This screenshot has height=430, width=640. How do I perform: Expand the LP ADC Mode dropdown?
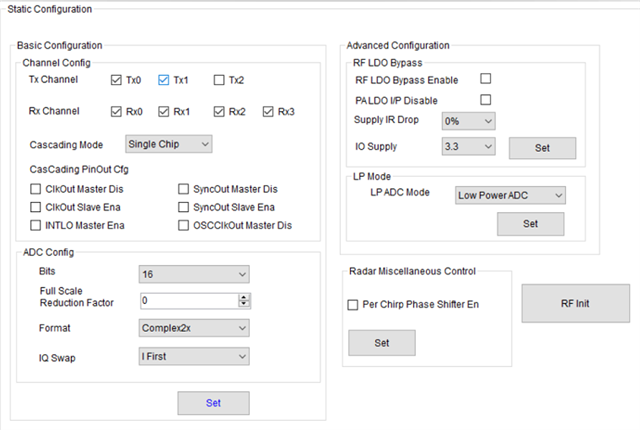coord(509,194)
